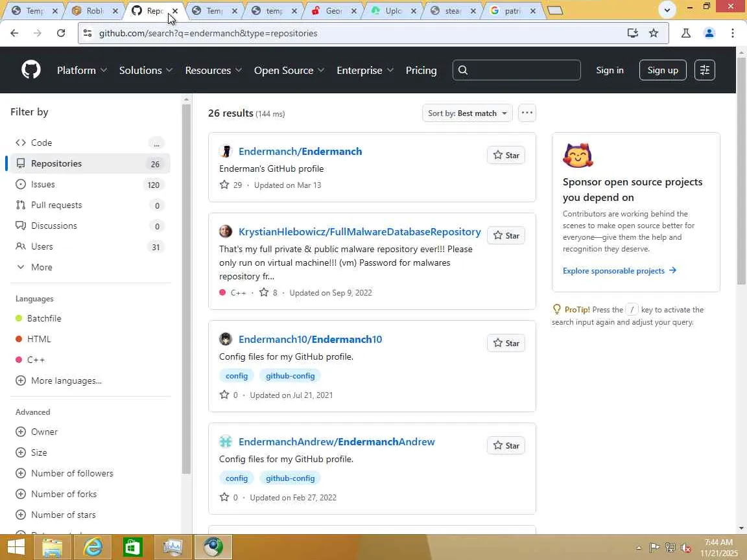This screenshot has width=747, height=560.
Task: Open KrystianHlebowicz/FullMalwareDatabaseRepository link
Action: pos(360,232)
